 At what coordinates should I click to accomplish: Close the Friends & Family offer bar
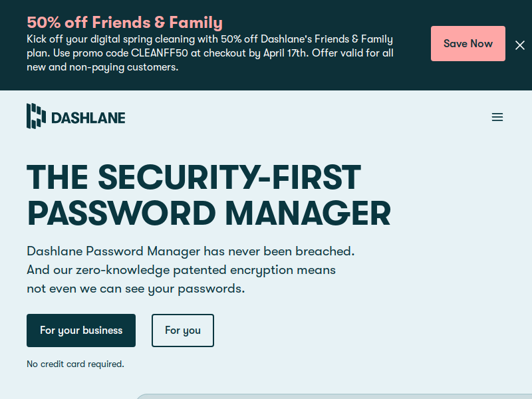(x=520, y=45)
